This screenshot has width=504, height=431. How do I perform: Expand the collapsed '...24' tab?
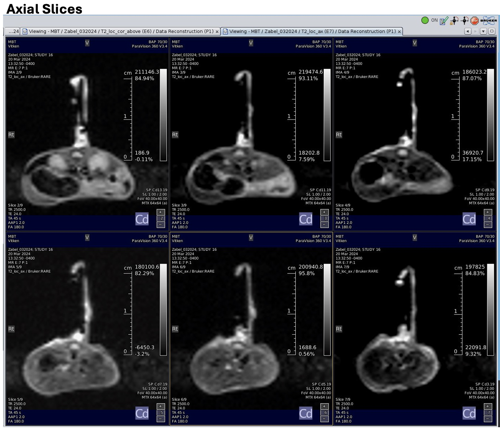[x=13, y=31]
